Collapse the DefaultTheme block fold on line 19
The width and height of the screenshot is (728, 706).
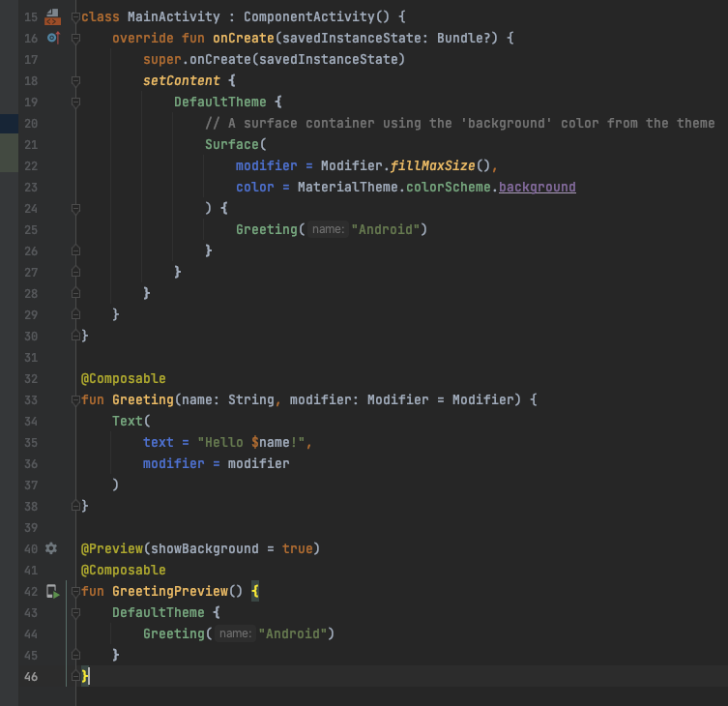tap(75, 103)
